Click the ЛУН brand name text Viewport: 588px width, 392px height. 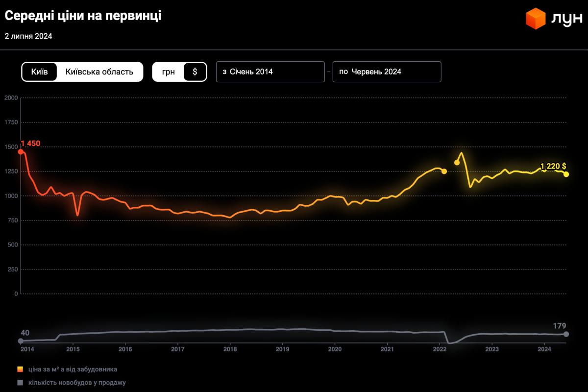(567, 19)
